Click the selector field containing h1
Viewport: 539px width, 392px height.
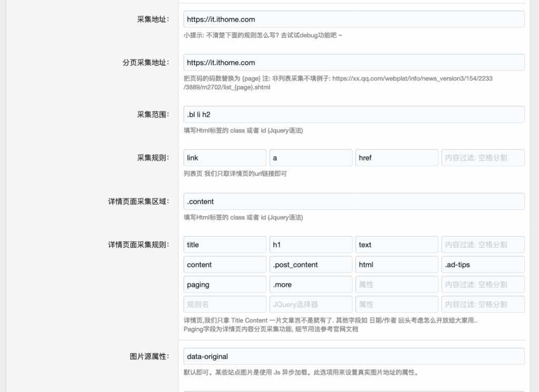tap(311, 245)
